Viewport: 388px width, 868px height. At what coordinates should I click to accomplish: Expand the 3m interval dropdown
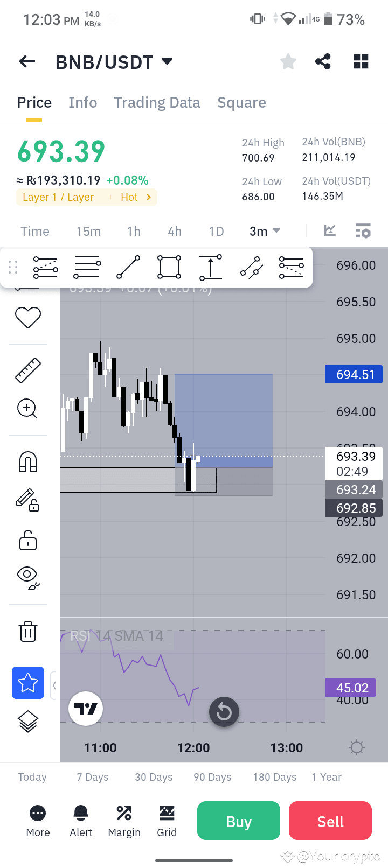pyautogui.click(x=264, y=231)
